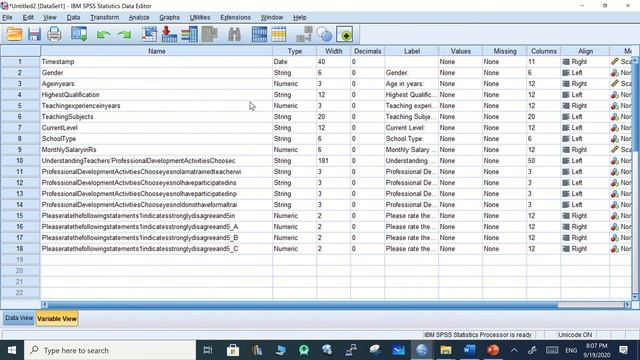Click the grayed Run descriptive statistics icon
640x360 pixels.
pyautogui.click(x=209, y=34)
